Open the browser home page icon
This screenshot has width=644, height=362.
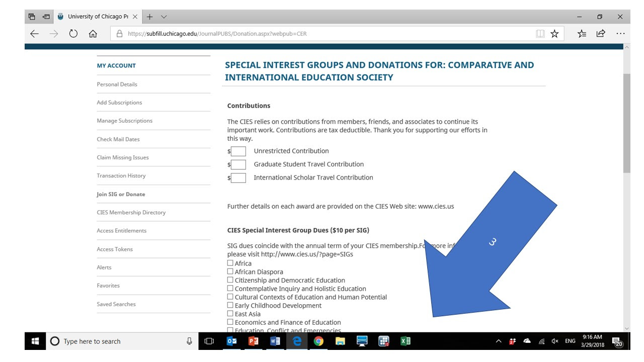93,34
